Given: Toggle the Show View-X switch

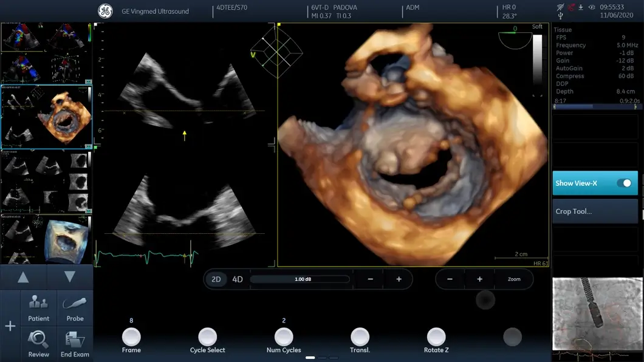Looking at the screenshot, I should click(x=623, y=183).
